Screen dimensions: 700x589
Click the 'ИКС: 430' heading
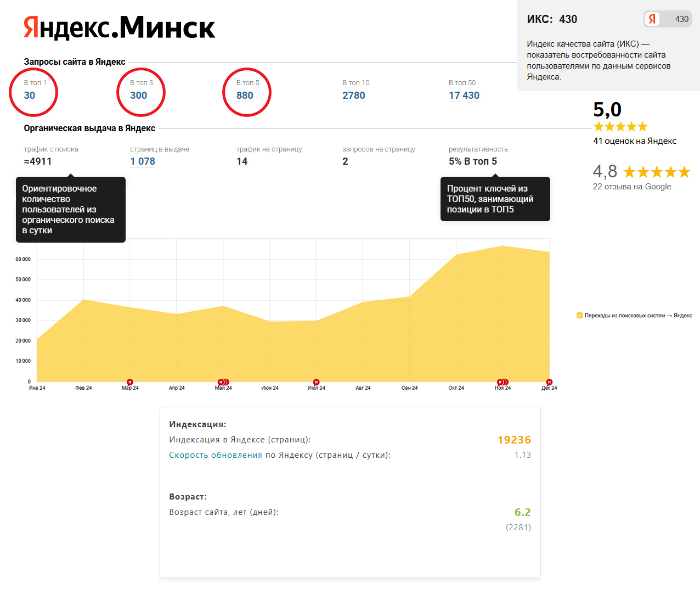point(552,19)
